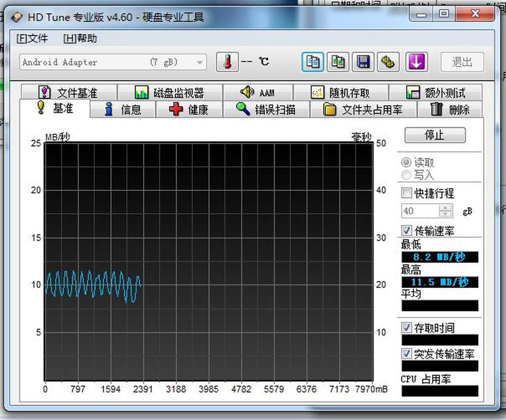Screen dimensions: 506x420
Task: Disable the 存取时间 checkbox
Action: (406, 328)
